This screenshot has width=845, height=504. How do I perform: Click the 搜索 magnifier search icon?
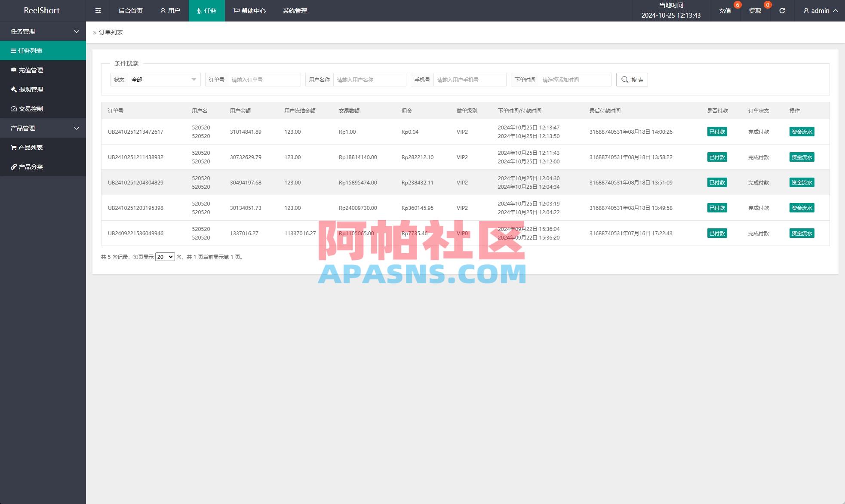pyautogui.click(x=631, y=79)
